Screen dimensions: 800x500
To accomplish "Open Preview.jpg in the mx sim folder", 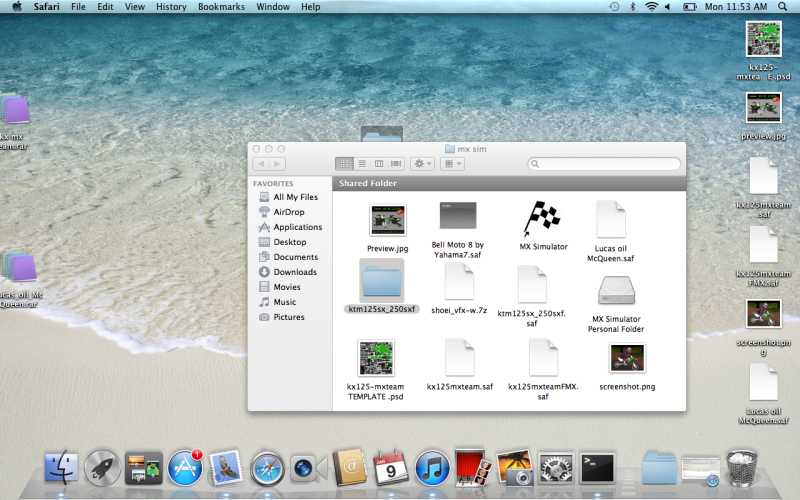I will tap(388, 220).
